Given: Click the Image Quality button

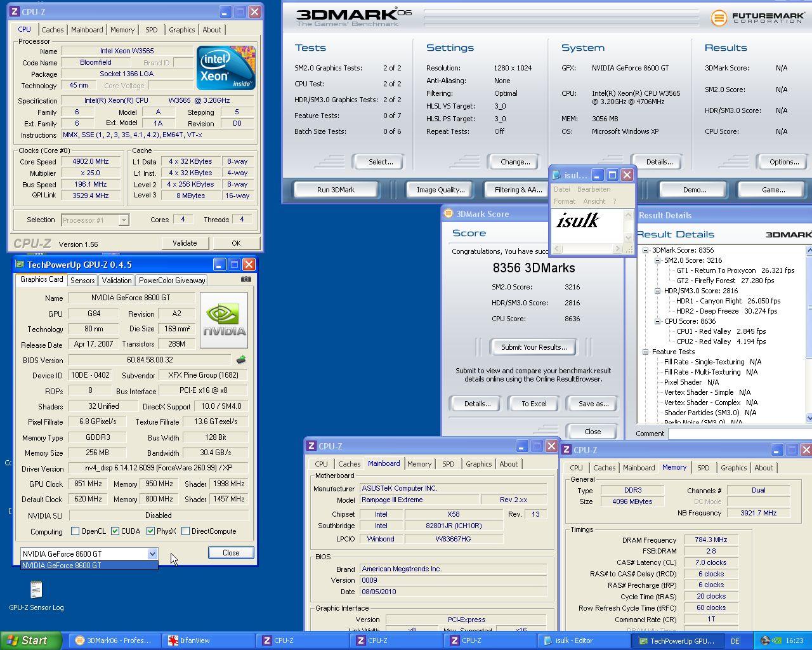Looking at the screenshot, I should coord(440,190).
